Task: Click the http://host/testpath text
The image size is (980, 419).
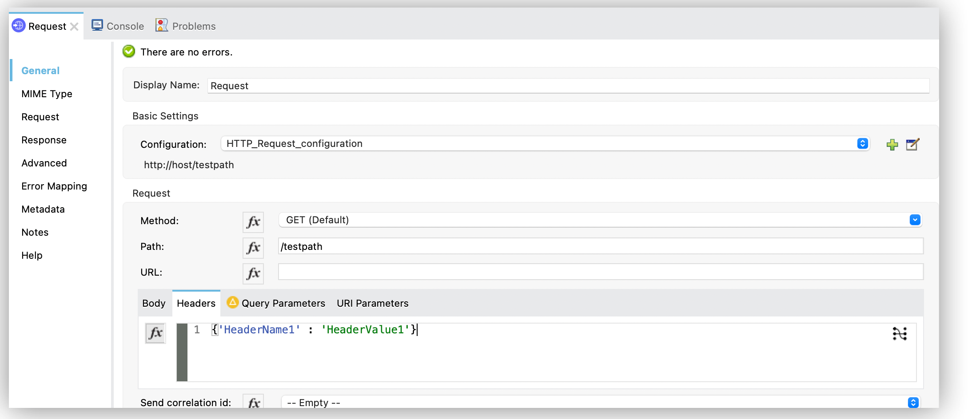Action: tap(189, 165)
